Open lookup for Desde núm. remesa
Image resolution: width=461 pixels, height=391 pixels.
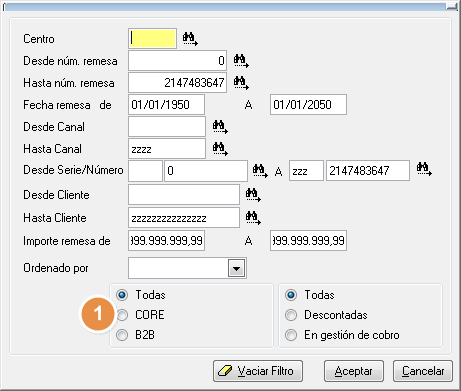(241, 61)
